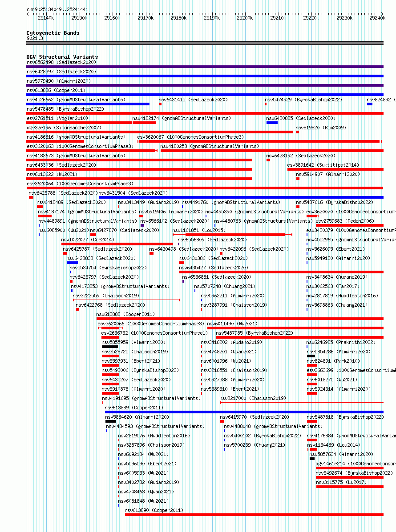
Task: Select the nsv4526662 gnomAD blue bar
Action: tap(88, 104)
